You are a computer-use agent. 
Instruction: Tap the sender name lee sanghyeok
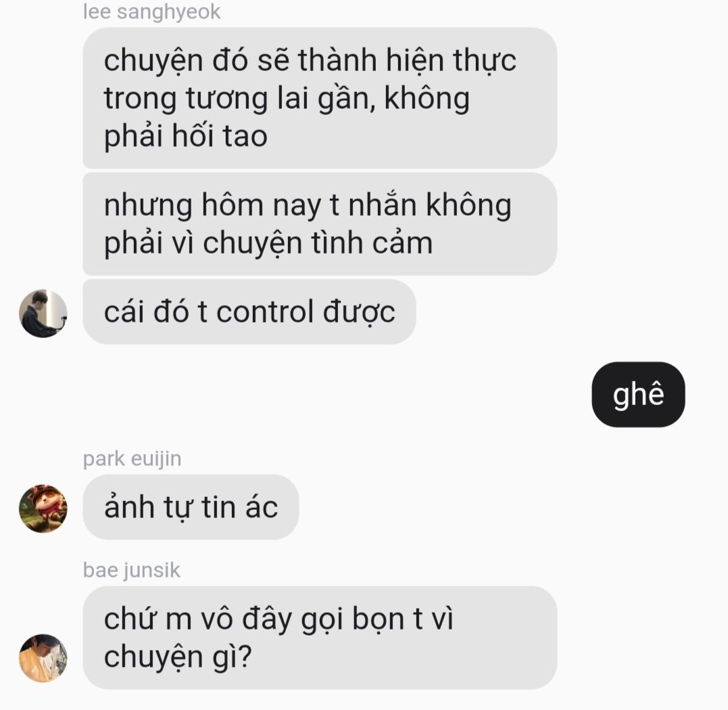coord(151,11)
